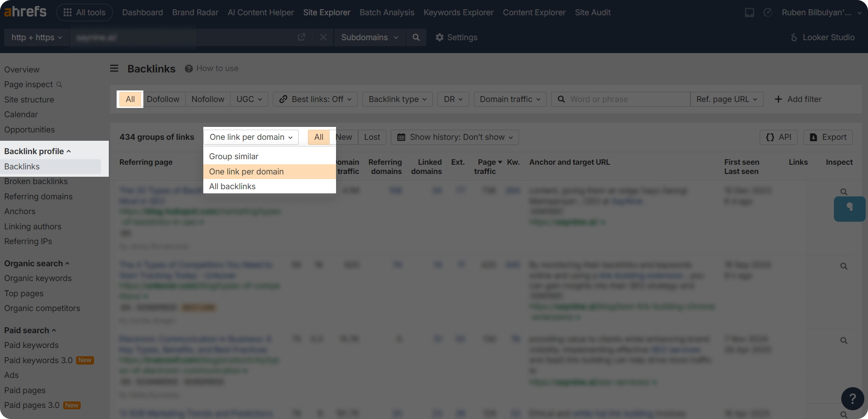Open Content Explorer

click(534, 12)
